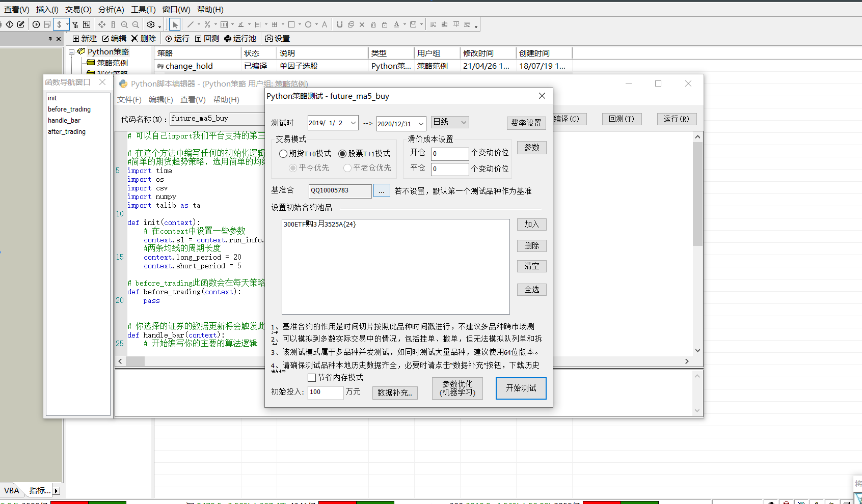The height and width of the screenshot is (504, 862).
Task: Click the 开仓 slippage input field
Action: coord(450,154)
